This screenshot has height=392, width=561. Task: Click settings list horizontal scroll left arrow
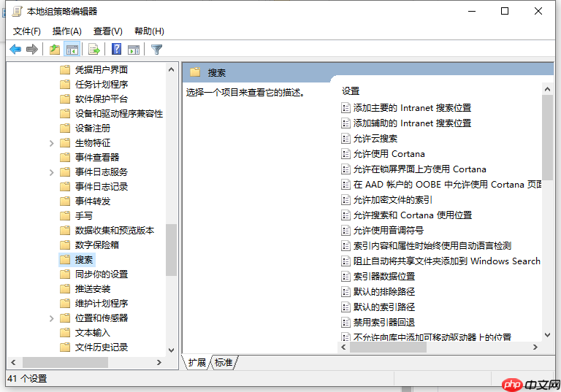(x=343, y=347)
